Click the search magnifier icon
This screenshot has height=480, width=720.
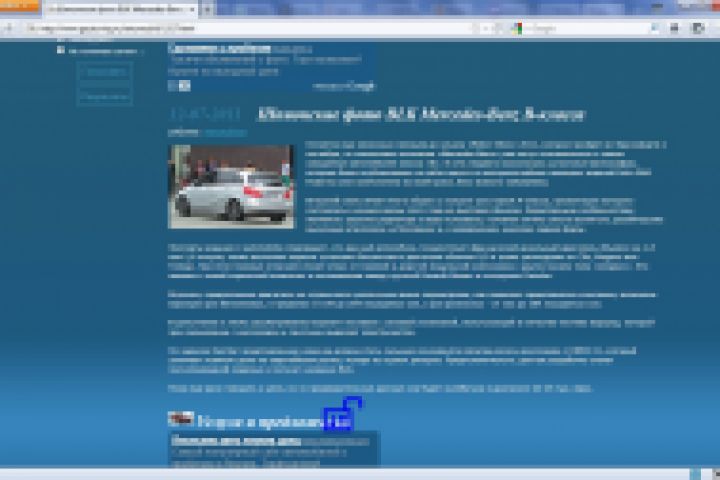(655, 28)
